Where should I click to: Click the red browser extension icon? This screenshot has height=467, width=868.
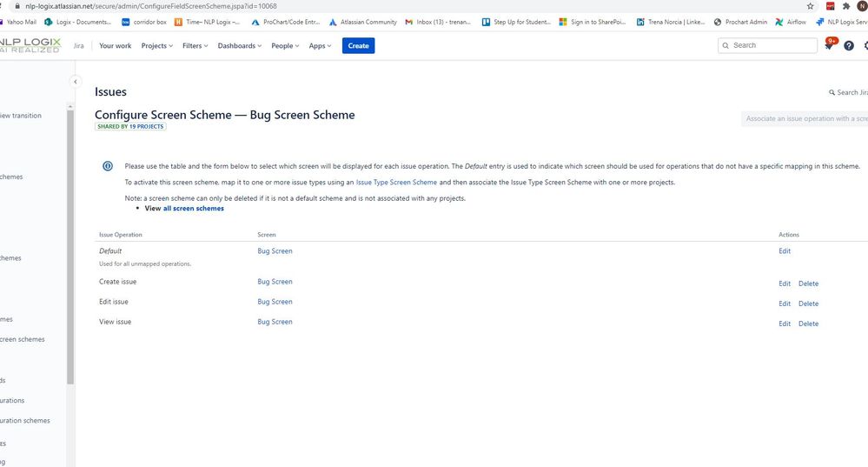click(x=831, y=6)
